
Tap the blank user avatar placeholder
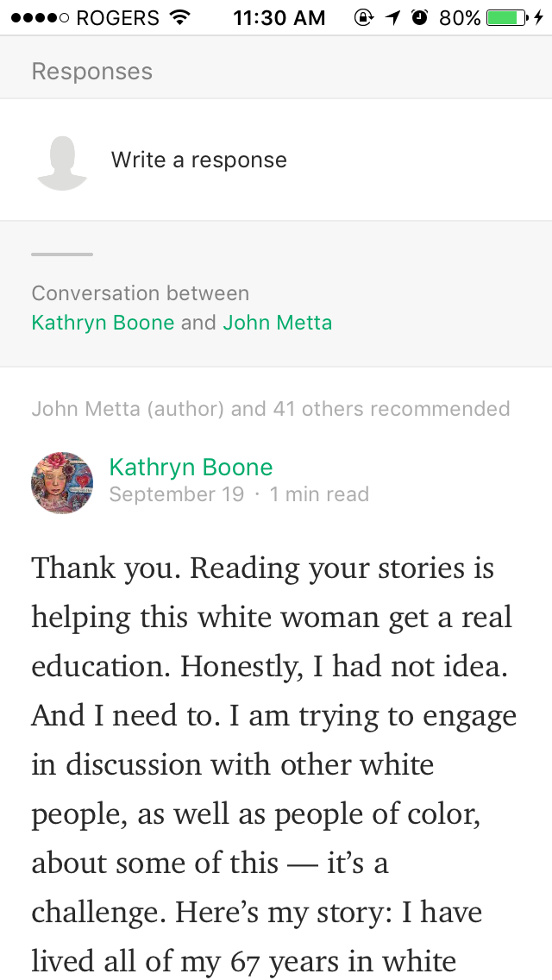(x=62, y=161)
